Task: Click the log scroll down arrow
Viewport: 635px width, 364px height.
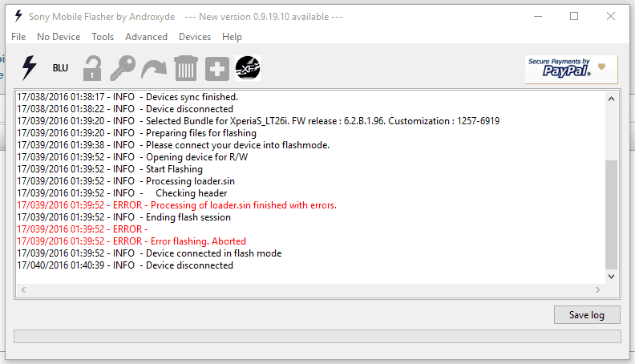Action: 612,277
